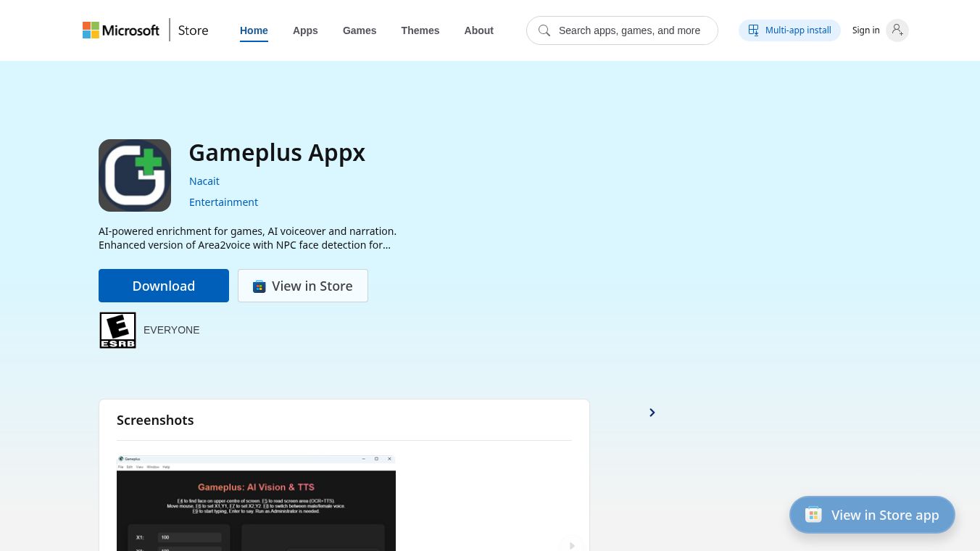This screenshot has width=980, height=551.
Task: Select the Home navigation tab
Action: coord(254,30)
